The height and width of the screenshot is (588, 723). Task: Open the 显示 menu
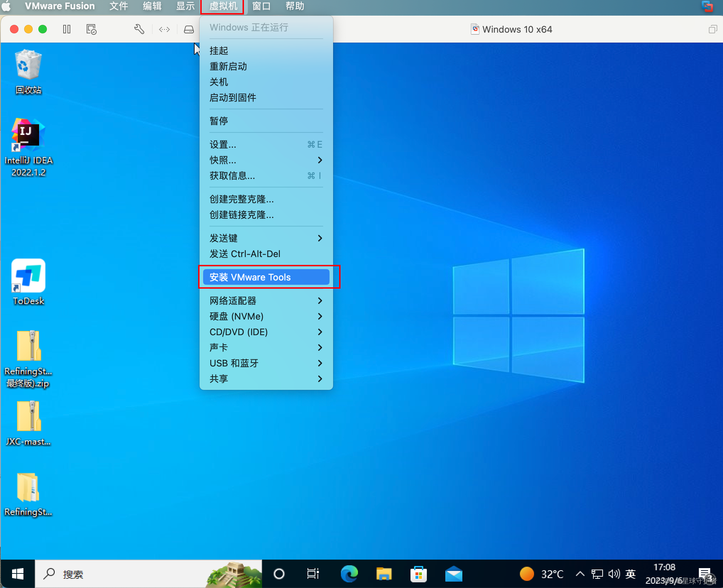click(x=185, y=6)
